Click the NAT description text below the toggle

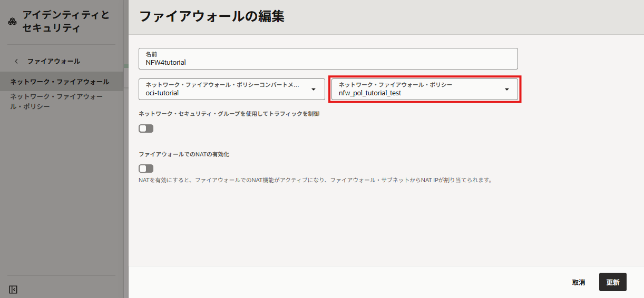pos(315,180)
